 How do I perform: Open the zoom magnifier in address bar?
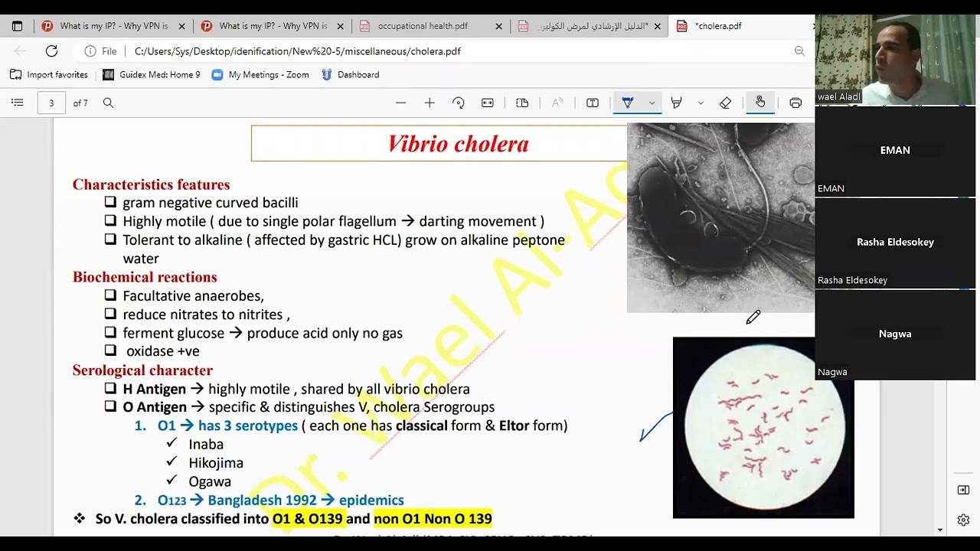point(799,51)
